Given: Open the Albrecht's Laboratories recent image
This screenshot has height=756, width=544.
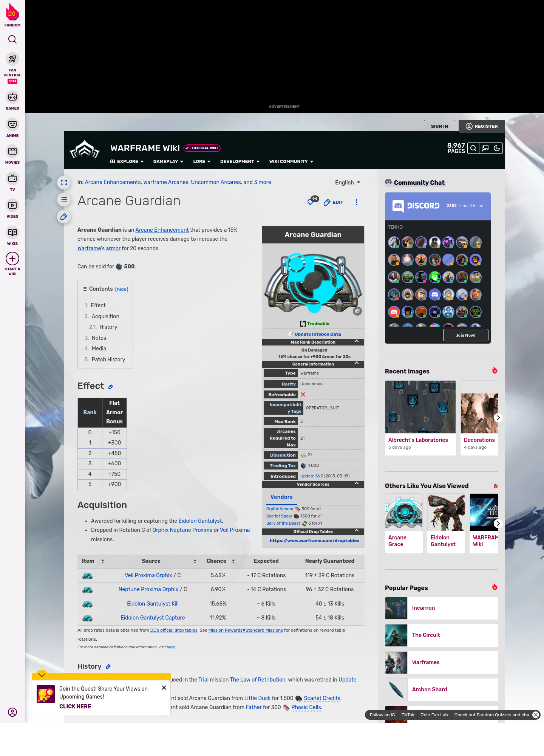Looking at the screenshot, I should click(x=420, y=418).
